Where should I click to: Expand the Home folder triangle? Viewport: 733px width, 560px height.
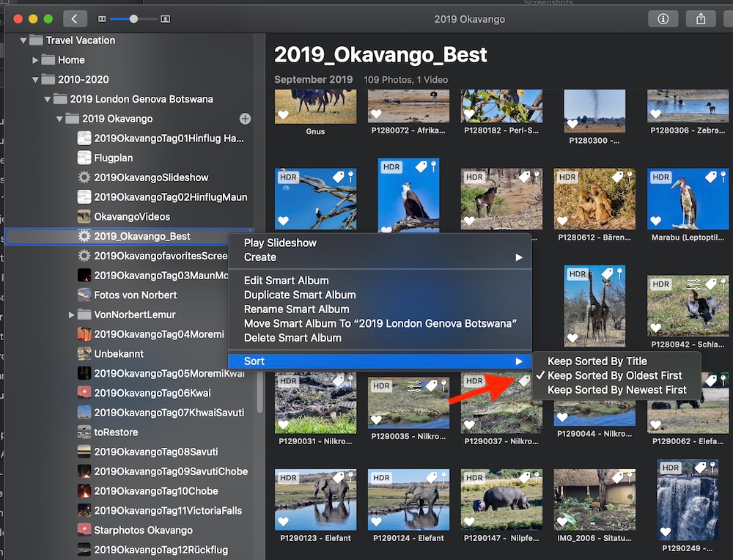point(35,60)
